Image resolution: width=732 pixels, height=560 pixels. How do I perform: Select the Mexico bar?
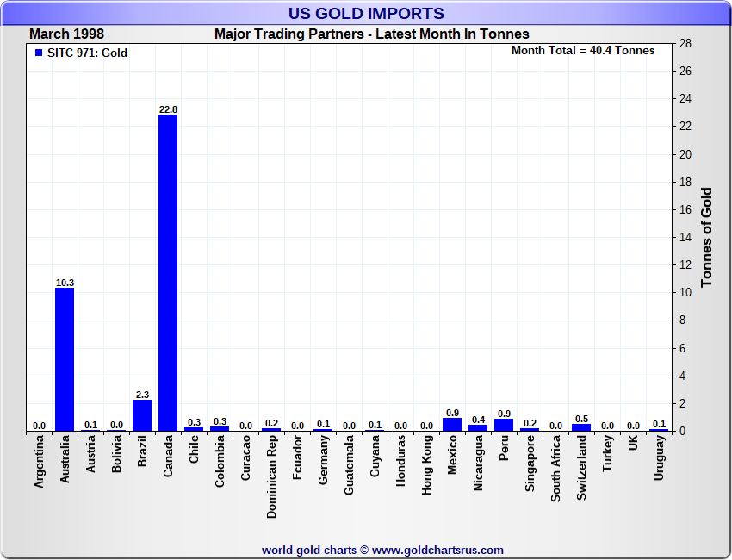[x=452, y=425]
